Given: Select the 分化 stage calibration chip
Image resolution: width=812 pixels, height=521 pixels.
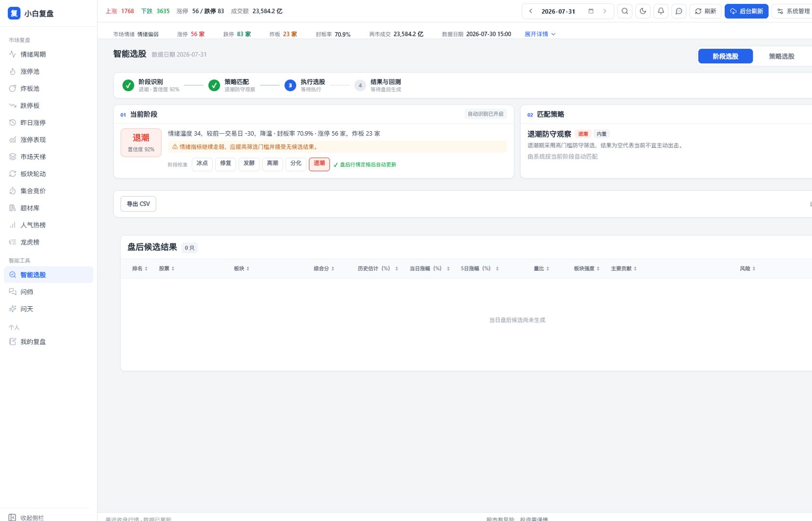Looking at the screenshot, I should click(296, 164).
